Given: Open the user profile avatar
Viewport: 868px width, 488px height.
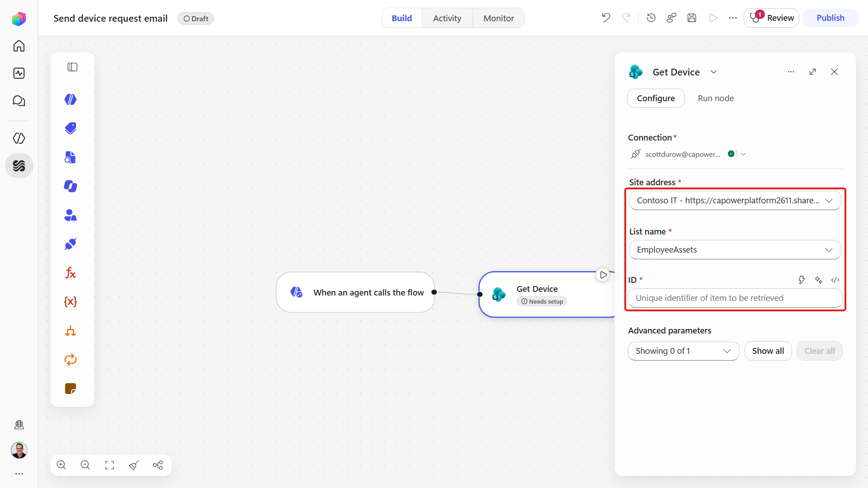Looking at the screenshot, I should point(19,450).
